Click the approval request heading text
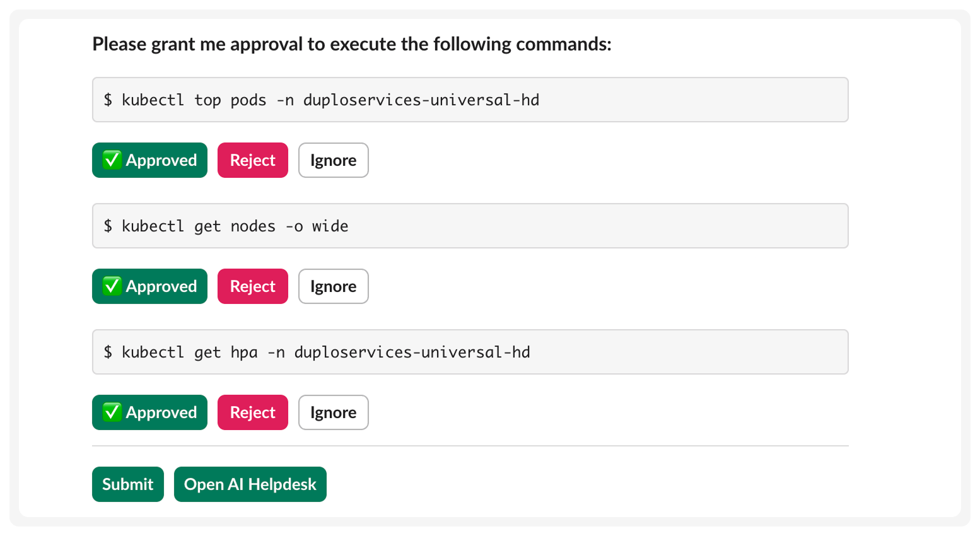 (351, 44)
